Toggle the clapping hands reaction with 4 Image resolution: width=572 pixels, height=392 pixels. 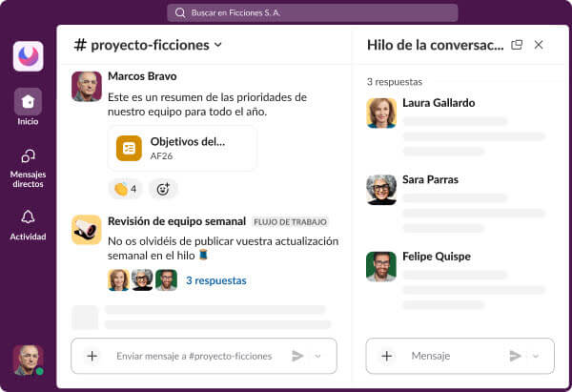tap(125, 189)
